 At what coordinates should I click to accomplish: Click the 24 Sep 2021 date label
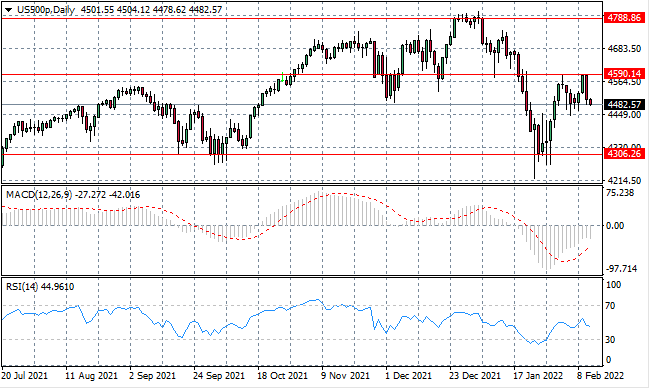(219, 376)
